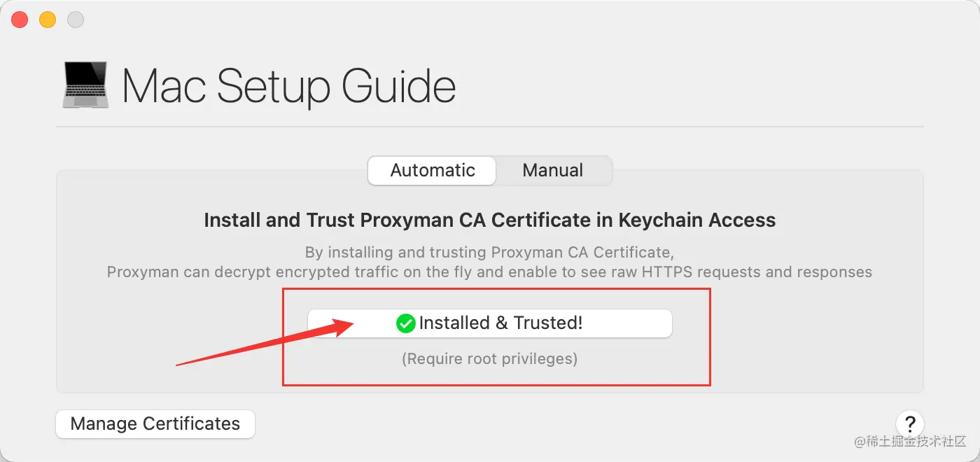
Task: Click the green checkmark status icon
Action: 405,323
